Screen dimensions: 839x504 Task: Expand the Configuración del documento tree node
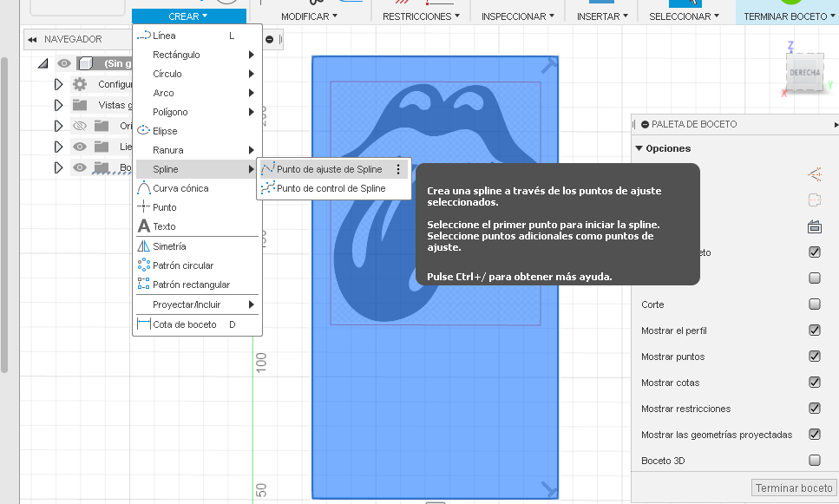(x=59, y=84)
